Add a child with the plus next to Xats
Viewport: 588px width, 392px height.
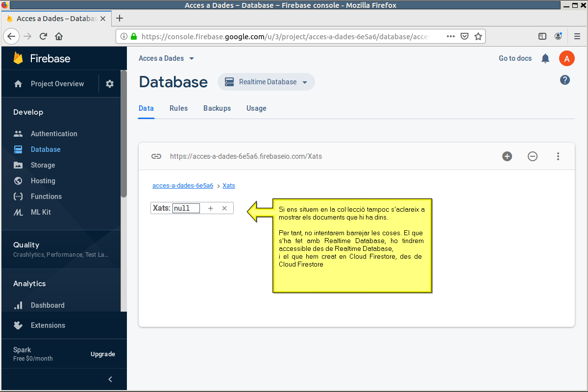pyautogui.click(x=211, y=208)
